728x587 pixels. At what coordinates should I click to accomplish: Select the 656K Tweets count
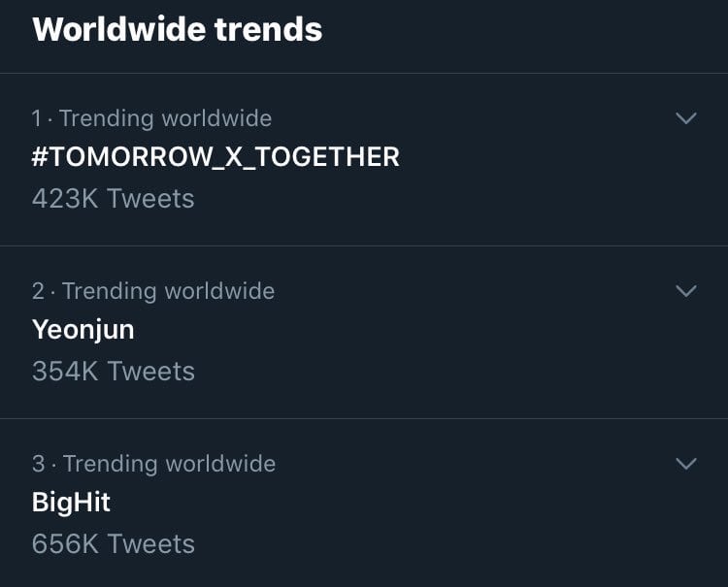(114, 544)
